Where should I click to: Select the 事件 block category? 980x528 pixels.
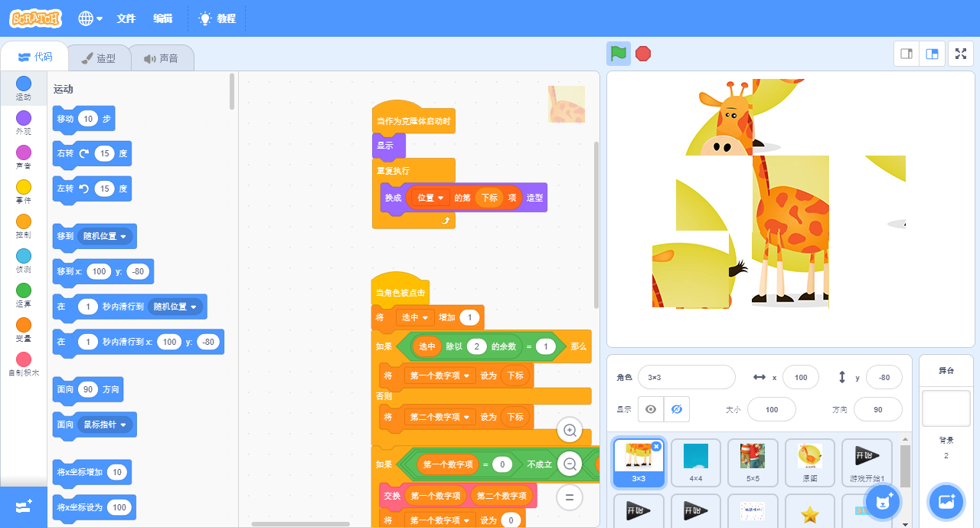(24, 192)
